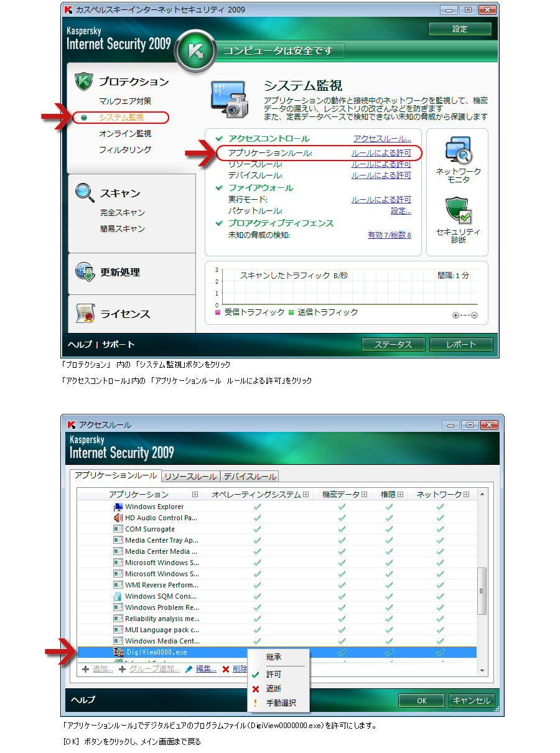Image resolution: width=560 pixels, height=753 pixels.
Task: Click the K icon in the アクセスルール title bar
Action: pyautogui.click(x=72, y=425)
